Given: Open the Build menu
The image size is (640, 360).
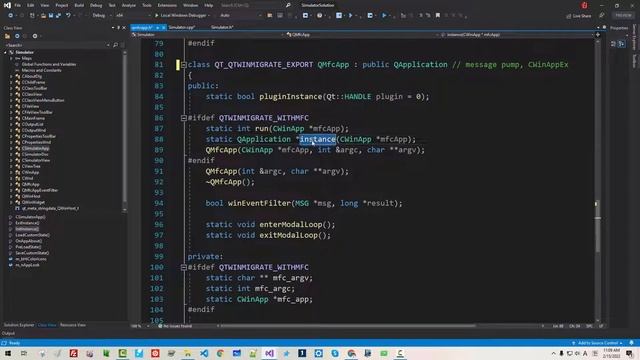Looking at the screenshot, I should pos(79,5).
